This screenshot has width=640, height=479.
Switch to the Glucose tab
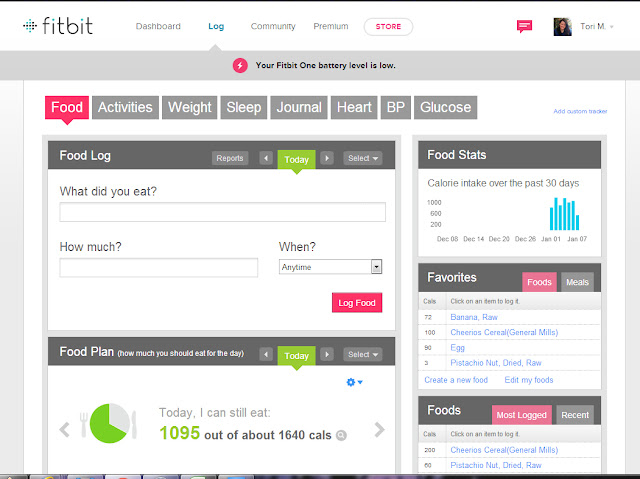pyautogui.click(x=445, y=108)
